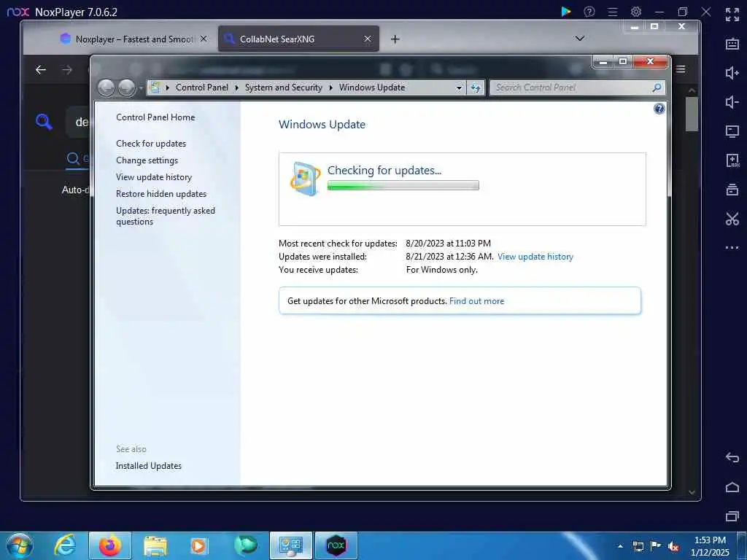Click the muted volume tray icon
This screenshot has width=747, height=560.
[x=673, y=547]
